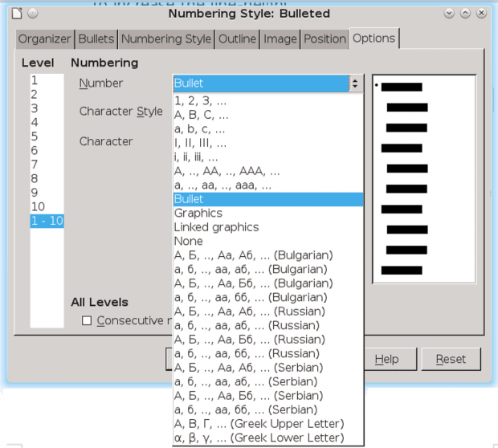
Task: Select level 9 in Level list
Action: (x=47, y=193)
